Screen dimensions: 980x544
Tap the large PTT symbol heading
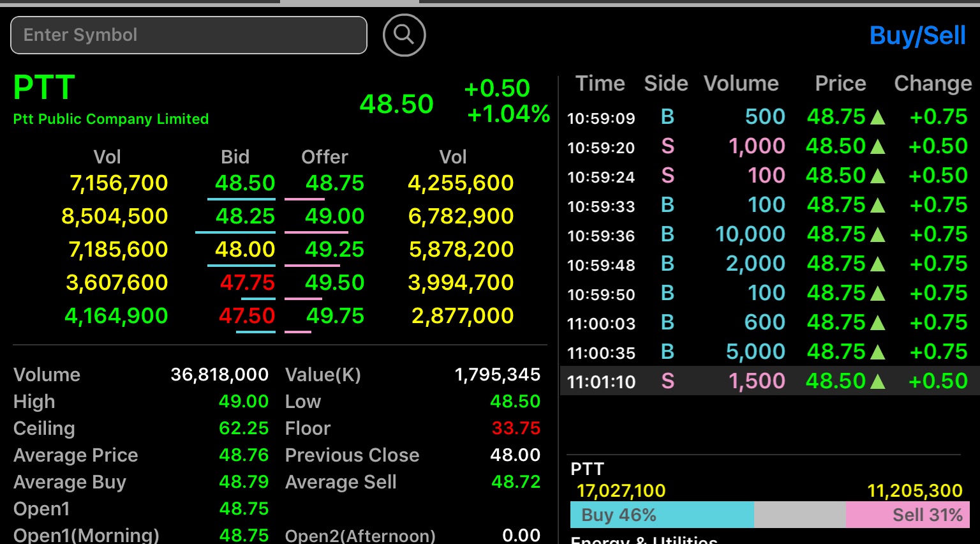[x=44, y=87]
